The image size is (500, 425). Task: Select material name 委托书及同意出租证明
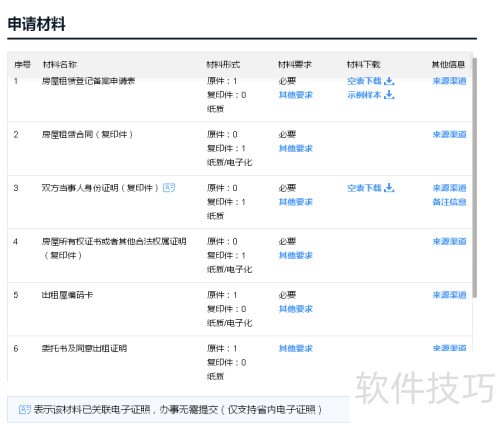click(x=84, y=349)
